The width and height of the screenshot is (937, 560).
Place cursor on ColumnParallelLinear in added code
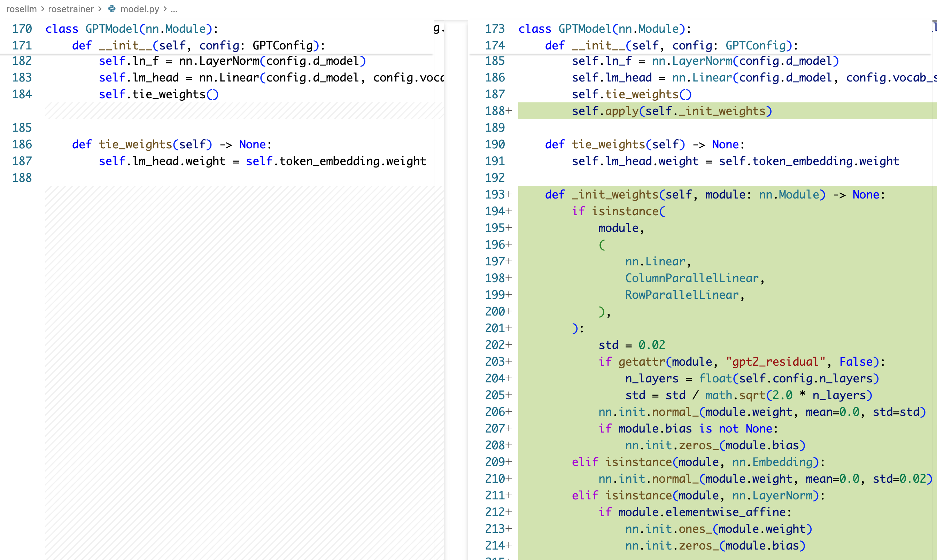coord(691,278)
